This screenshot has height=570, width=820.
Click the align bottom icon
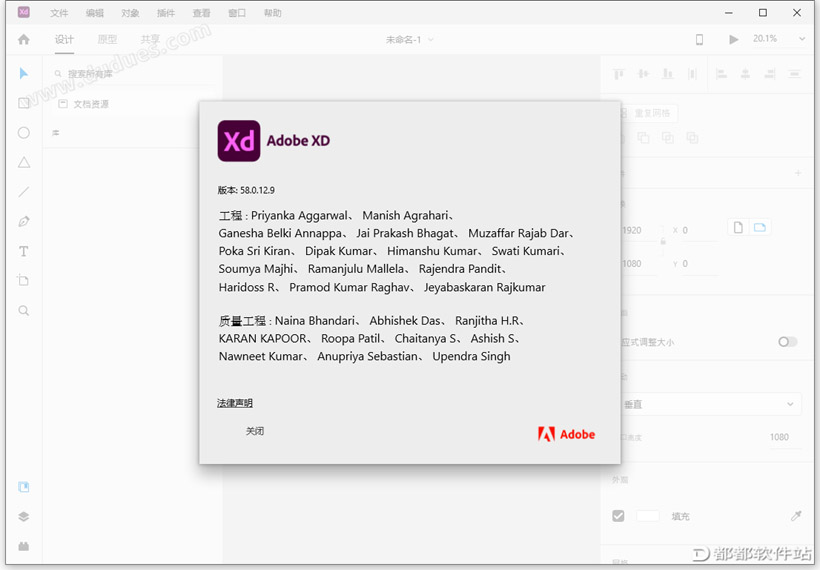point(668,74)
